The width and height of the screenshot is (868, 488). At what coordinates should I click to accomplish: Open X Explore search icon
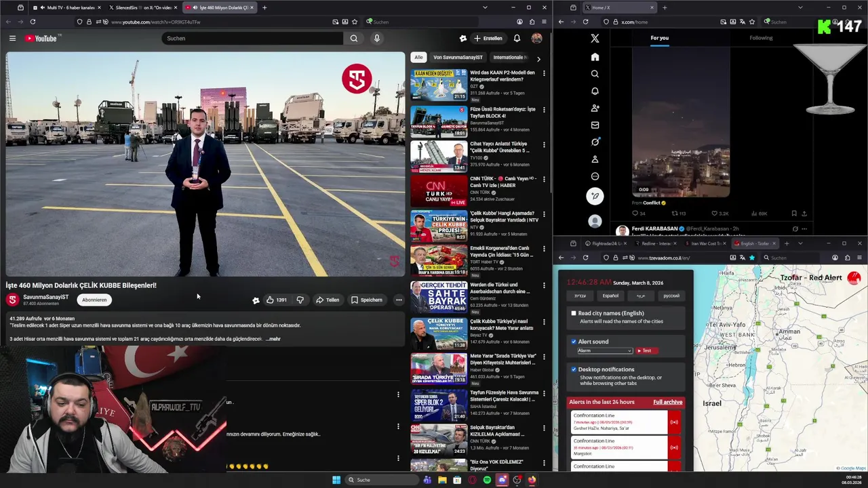tap(595, 74)
